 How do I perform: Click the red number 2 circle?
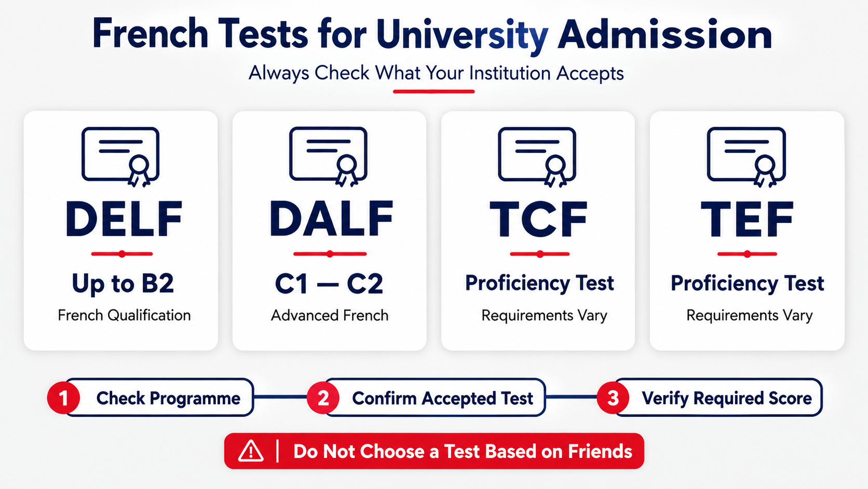tap(323, 398)
